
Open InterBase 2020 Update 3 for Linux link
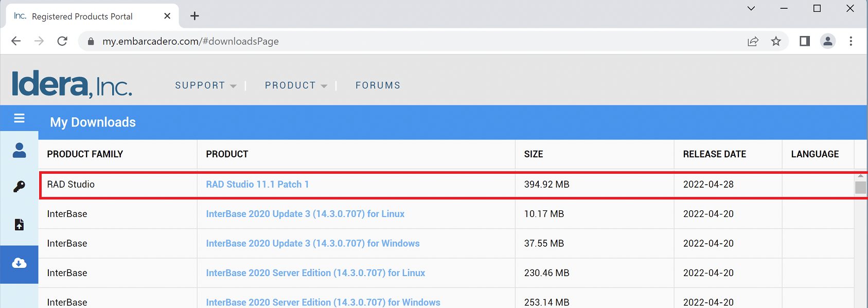(305, 214)
